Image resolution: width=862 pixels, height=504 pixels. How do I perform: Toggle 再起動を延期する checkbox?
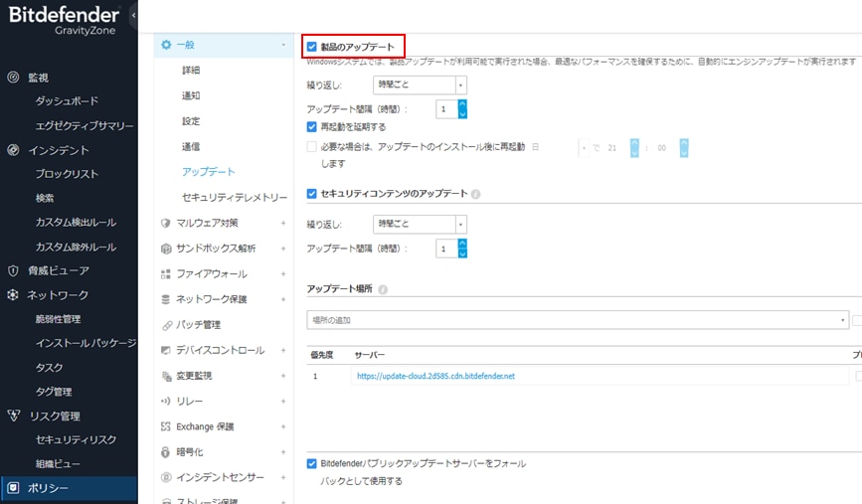(312, 127)
